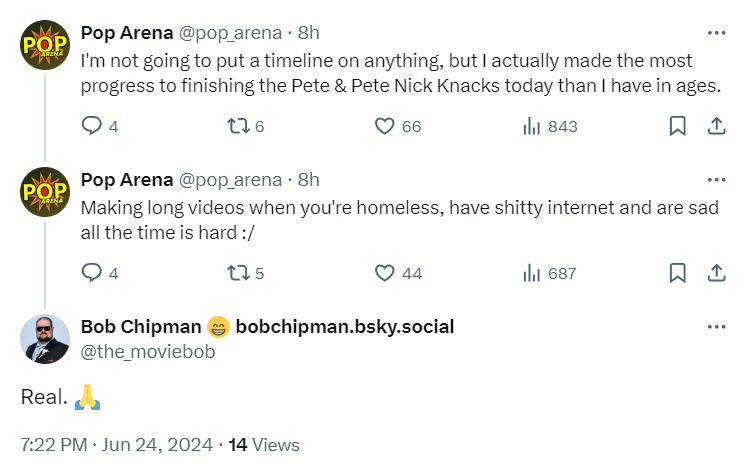Open the @pop_arena handle in first tweet
Screen dimensions: 744x467
229,33
